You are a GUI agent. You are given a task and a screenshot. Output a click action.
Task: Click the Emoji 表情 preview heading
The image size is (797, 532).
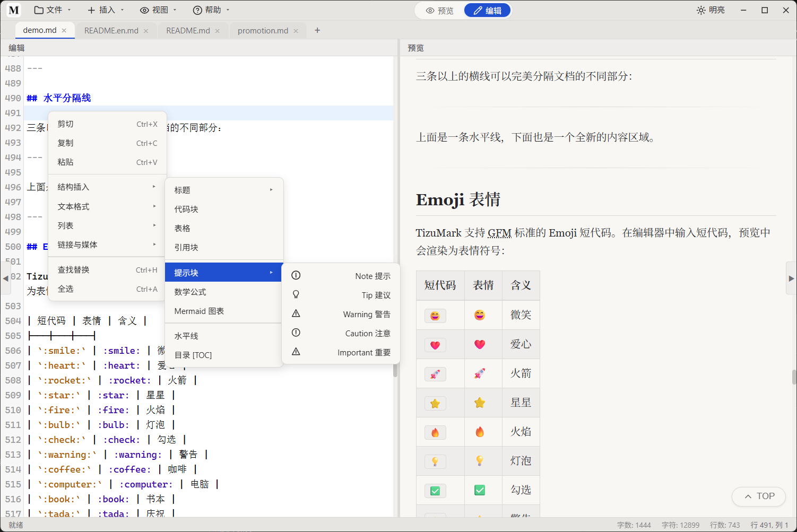pyautogui.click(x=458, y=200)
